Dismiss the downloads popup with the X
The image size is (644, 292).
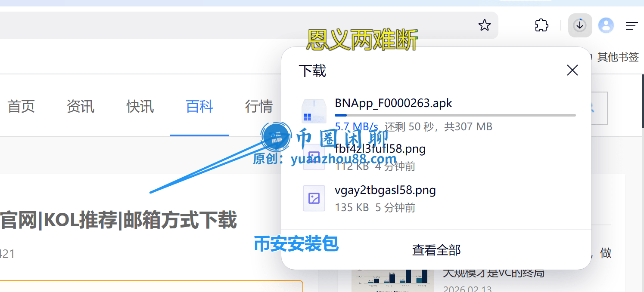[572, 70]
